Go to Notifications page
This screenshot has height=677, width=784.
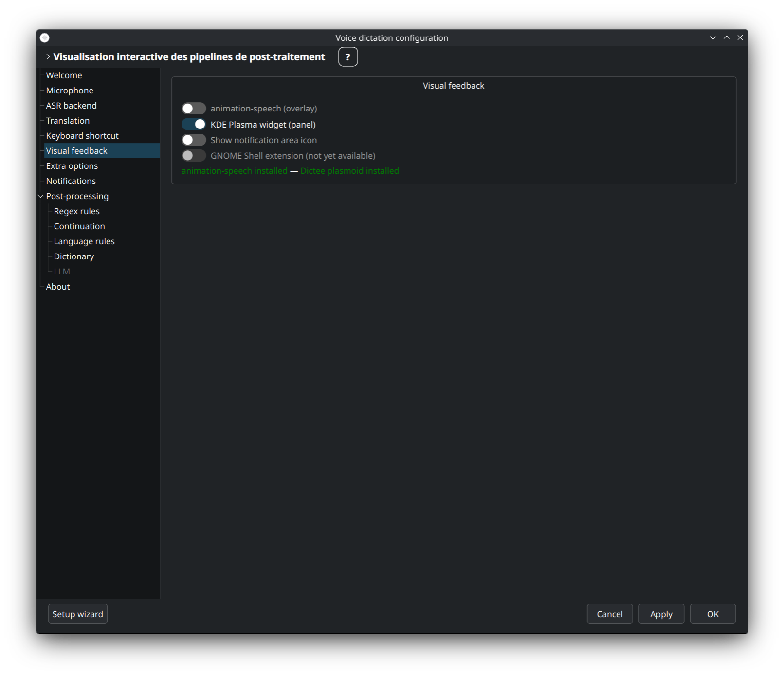click(71, 181)
